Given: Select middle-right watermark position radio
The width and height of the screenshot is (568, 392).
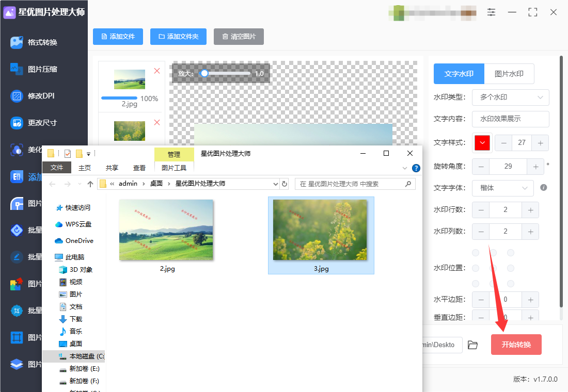Looking at the screenshot, I should coord(511,268).
